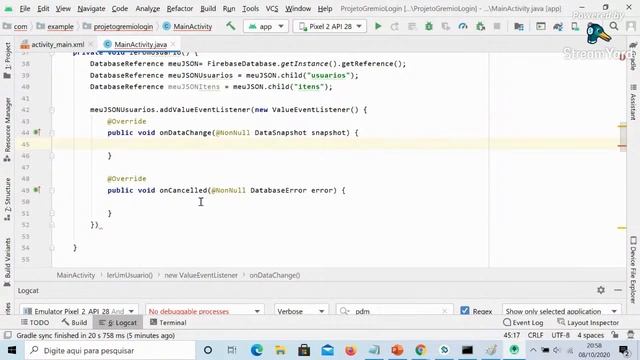This screenshot has width=640, height=360.
Task: Open Google Chrome from the taskbar
Action: (x=420, y=350)
